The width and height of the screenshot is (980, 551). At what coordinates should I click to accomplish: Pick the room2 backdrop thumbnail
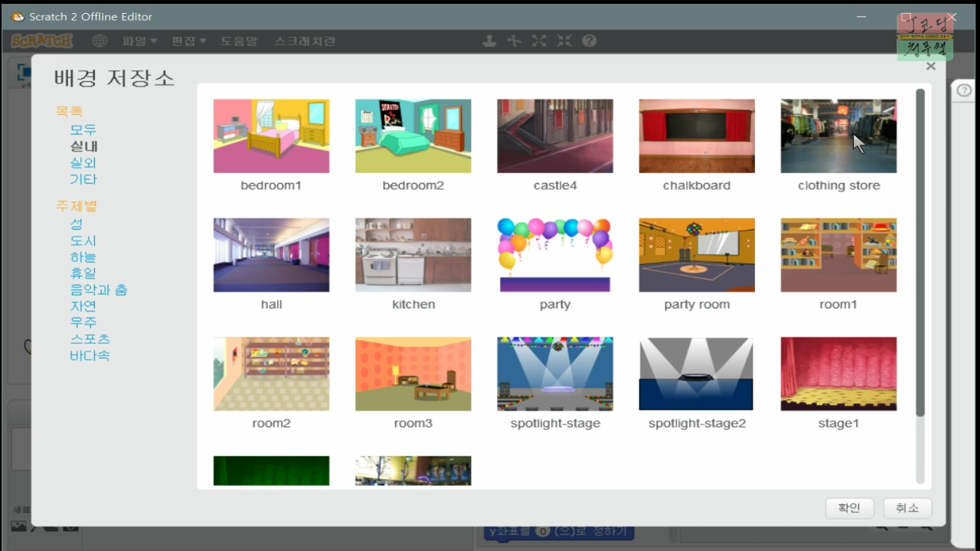pyautogui.click(x=271, y=374)
